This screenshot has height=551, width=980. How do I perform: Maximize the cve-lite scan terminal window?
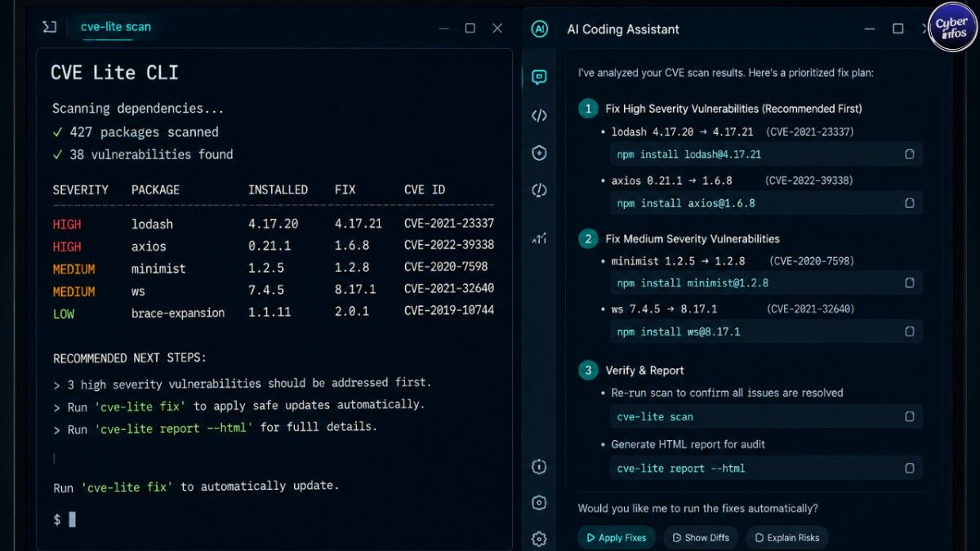(x=470, y=28)
